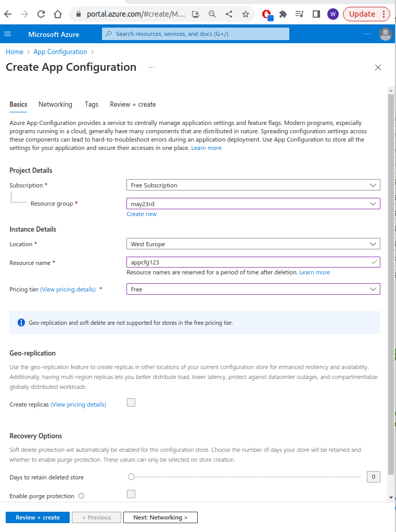Open the media control playlist icon
This screenshot has height=532, width=396.
300,14
